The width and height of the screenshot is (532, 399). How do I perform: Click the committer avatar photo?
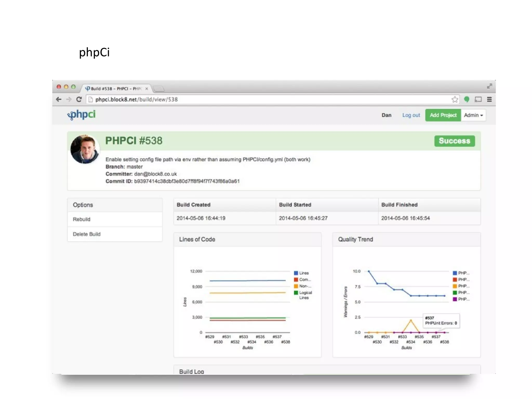[x=85, y=149]
